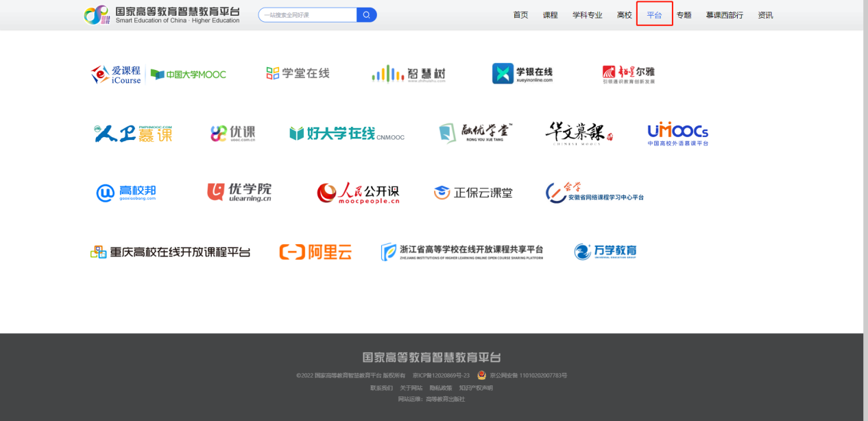
Task: Open the 学科专业 menu item
Action: pos(587,15)
